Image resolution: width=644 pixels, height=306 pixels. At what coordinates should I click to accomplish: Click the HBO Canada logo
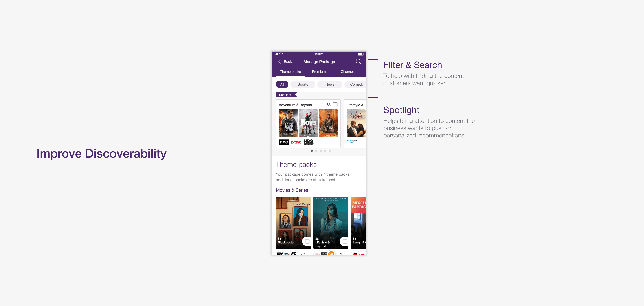pos(308,142)
